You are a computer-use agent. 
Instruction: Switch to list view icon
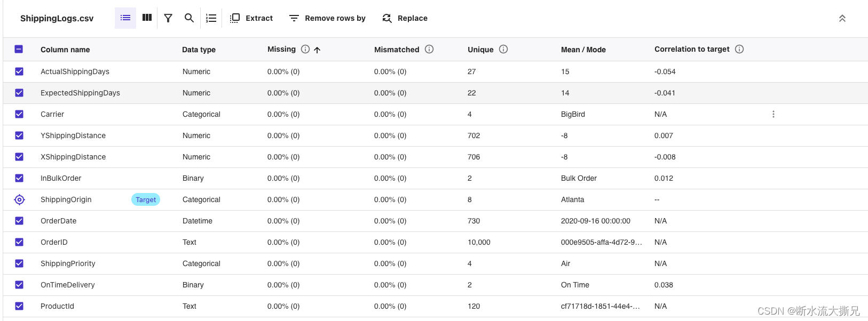coord(125,18)
